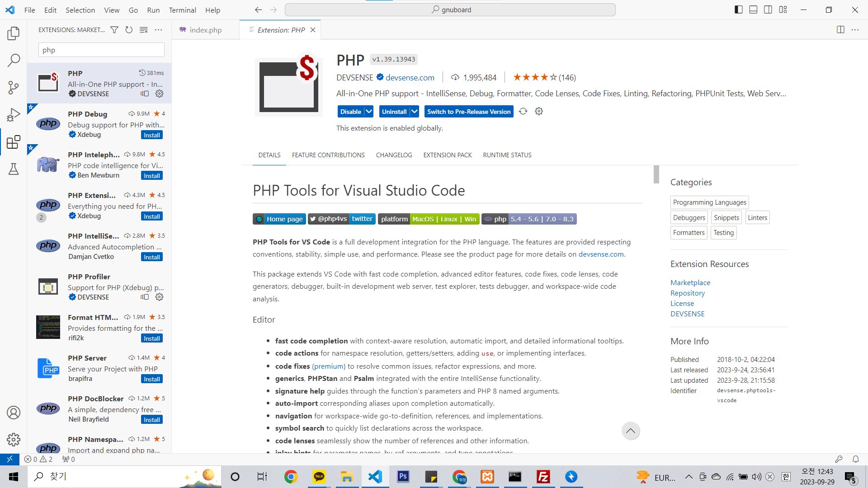Open command center search gnuboard
The height and width of the screenshot is (488, 868).
[x=450, y=9]
